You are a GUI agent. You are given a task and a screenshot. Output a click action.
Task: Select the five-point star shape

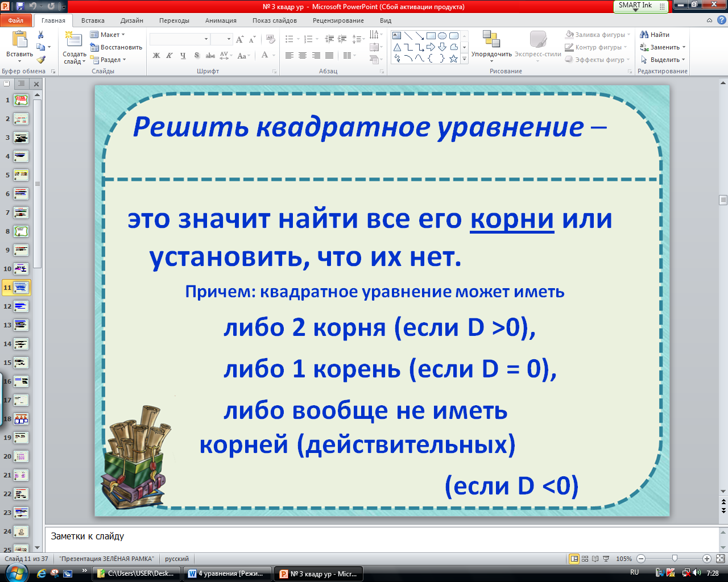pos(453,59)
